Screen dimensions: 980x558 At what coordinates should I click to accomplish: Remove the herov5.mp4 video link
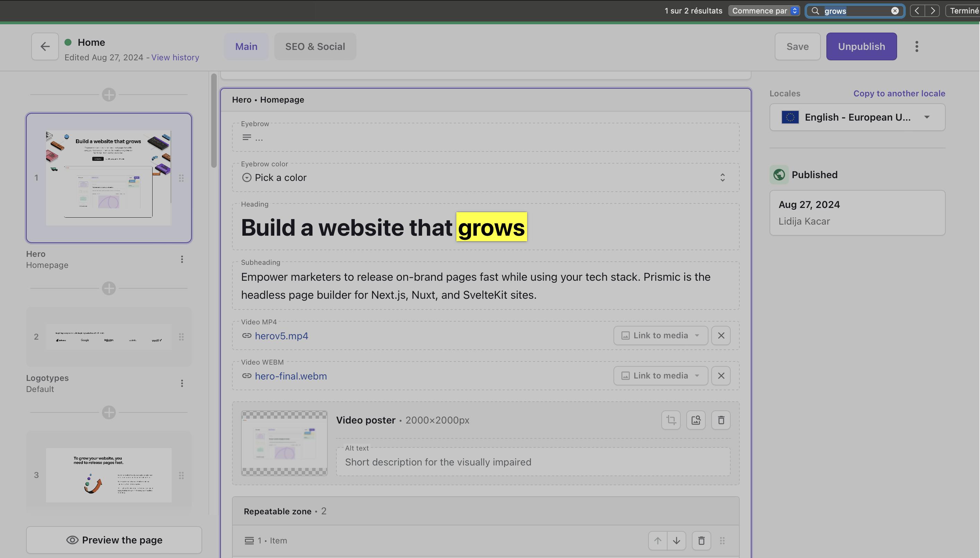(720, 335)
